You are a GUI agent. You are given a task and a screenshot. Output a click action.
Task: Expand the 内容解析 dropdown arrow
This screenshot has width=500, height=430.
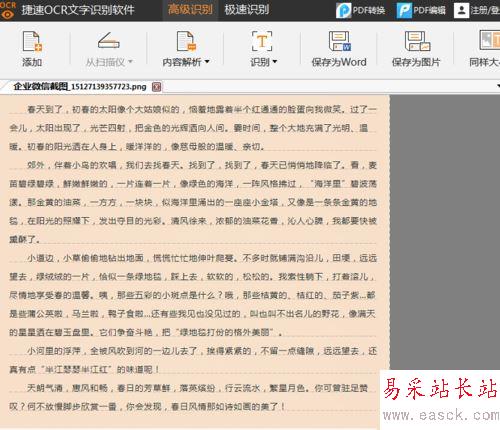coord(207,62)
